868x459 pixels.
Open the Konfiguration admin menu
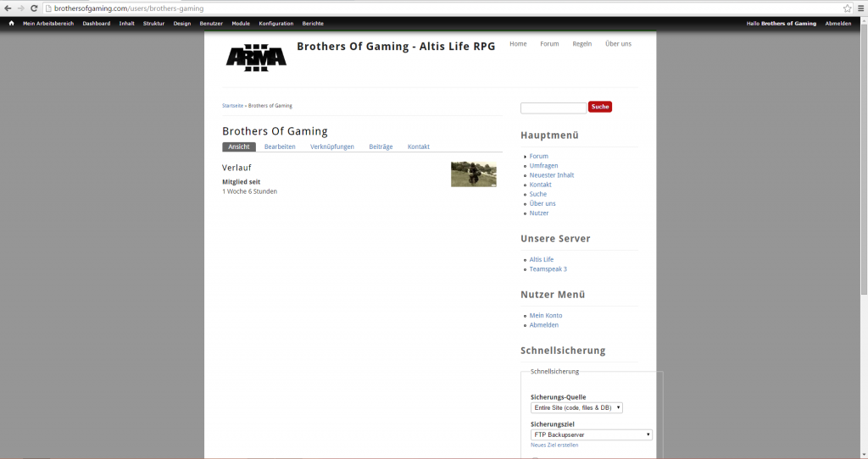click(275, 24)
